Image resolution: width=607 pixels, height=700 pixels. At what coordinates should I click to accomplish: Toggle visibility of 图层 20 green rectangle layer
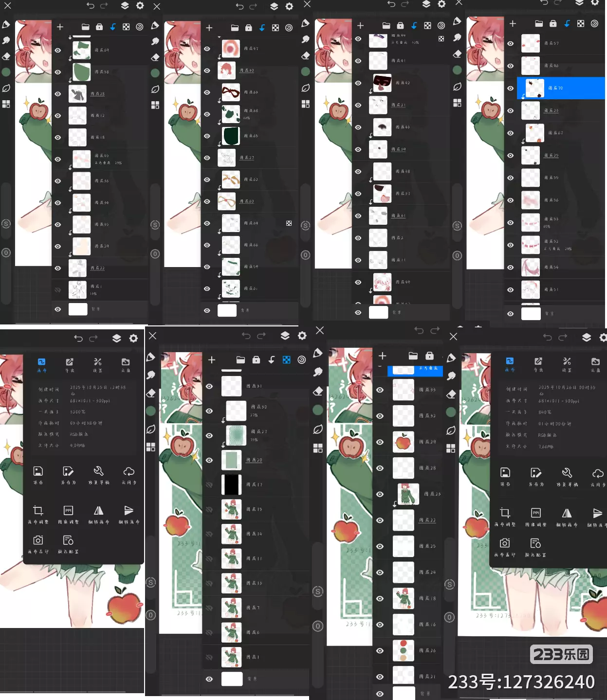[209, 460]
